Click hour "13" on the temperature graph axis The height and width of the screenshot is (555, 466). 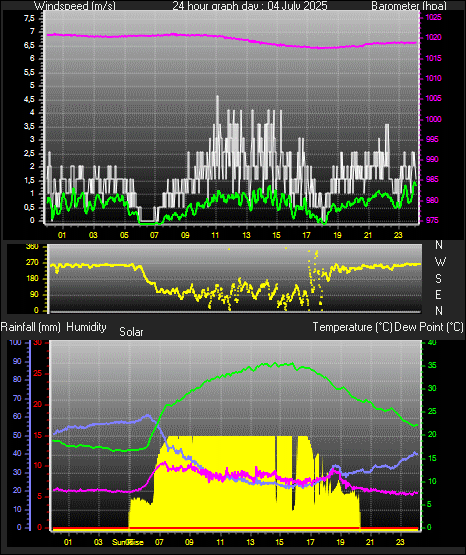pos(250,542)
